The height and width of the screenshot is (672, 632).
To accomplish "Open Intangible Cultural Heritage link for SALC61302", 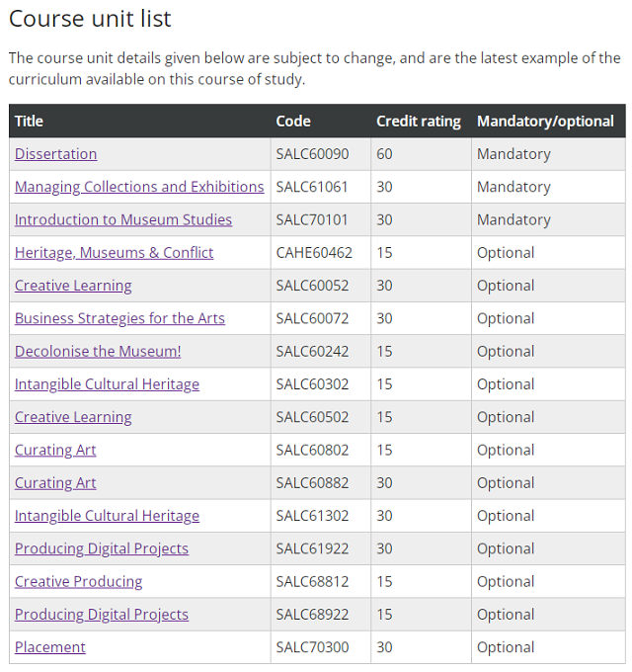I will tap(107, 516).
